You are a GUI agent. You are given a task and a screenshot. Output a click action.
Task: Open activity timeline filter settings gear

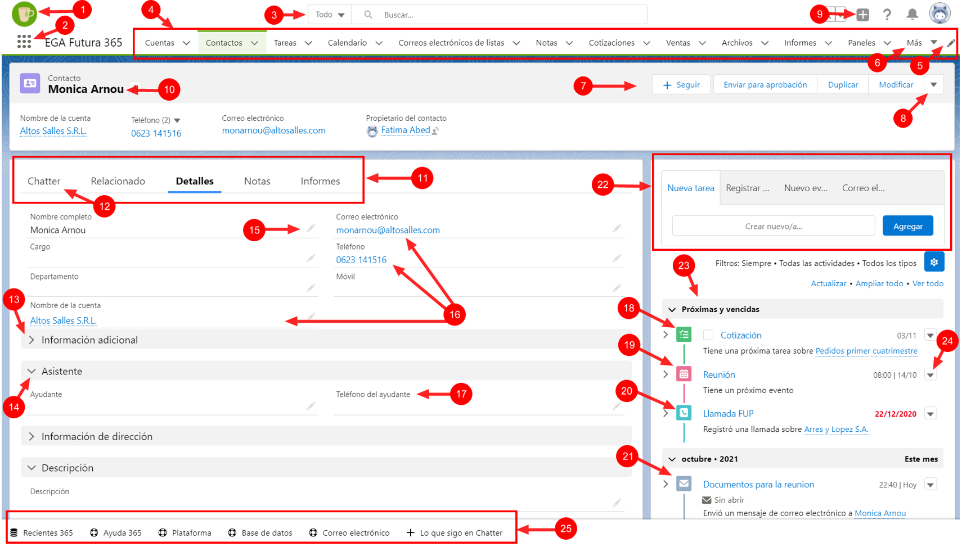pyautogui.click(x=934, y=262)
